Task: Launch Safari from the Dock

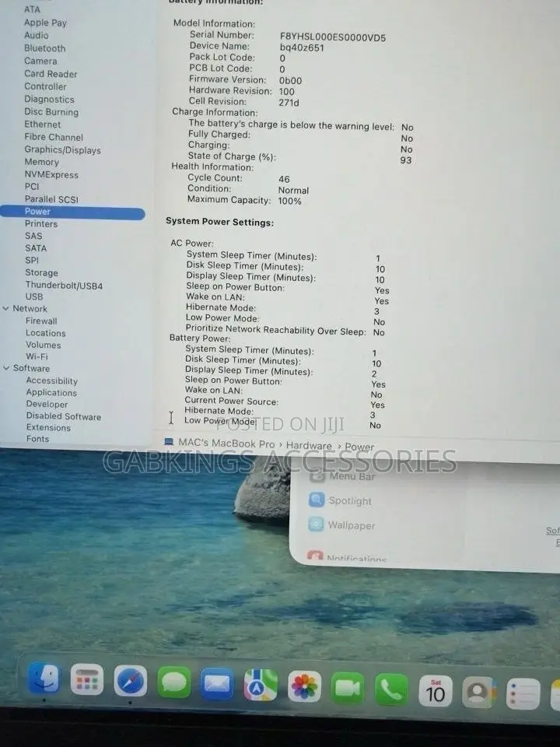Action: [x=131, y=681]
